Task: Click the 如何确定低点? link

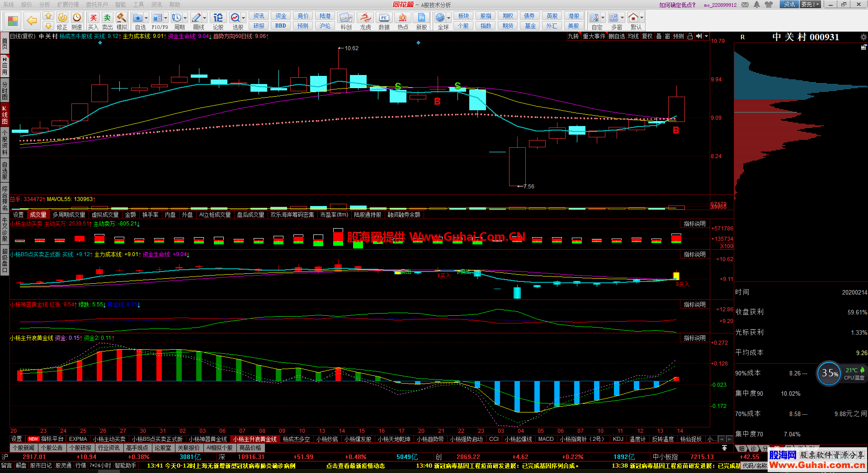Action: point(677,5)
